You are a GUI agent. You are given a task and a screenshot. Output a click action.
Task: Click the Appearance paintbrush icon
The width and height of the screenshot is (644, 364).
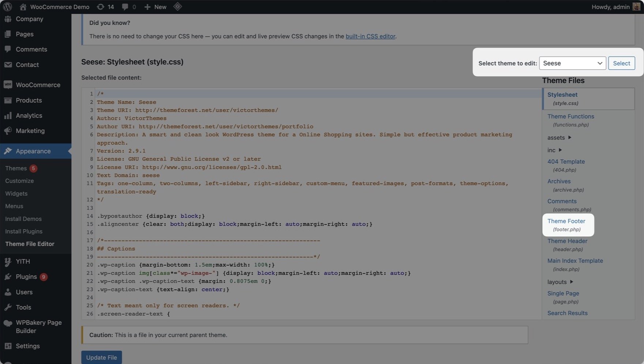(x=8, y=151)
